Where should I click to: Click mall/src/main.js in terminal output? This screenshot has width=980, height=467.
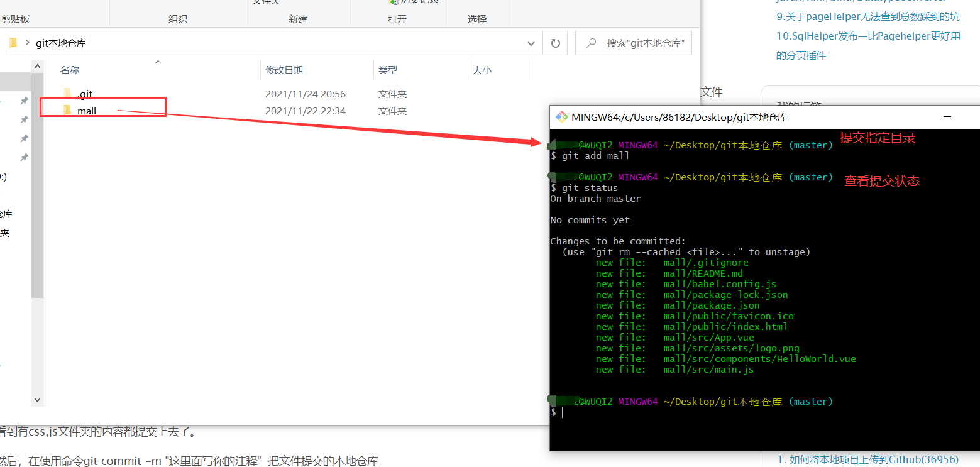point(708,370)
